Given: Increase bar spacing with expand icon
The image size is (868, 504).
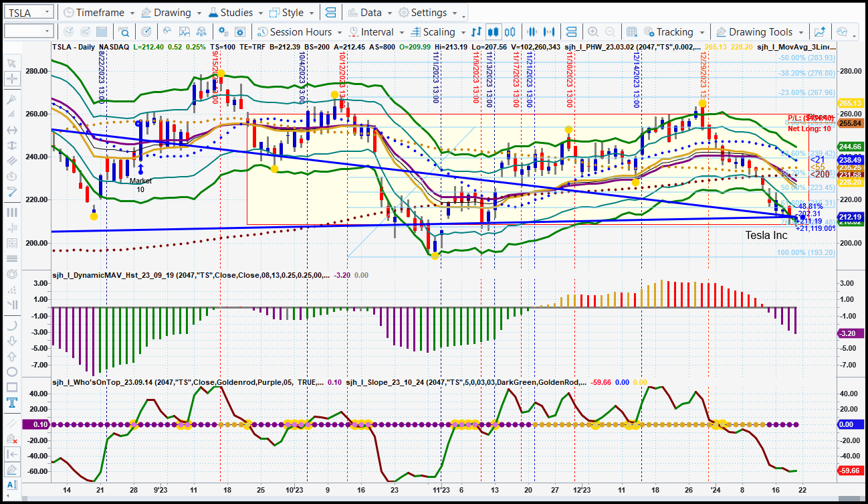Looking at the screenshot, I should [549, 31].
